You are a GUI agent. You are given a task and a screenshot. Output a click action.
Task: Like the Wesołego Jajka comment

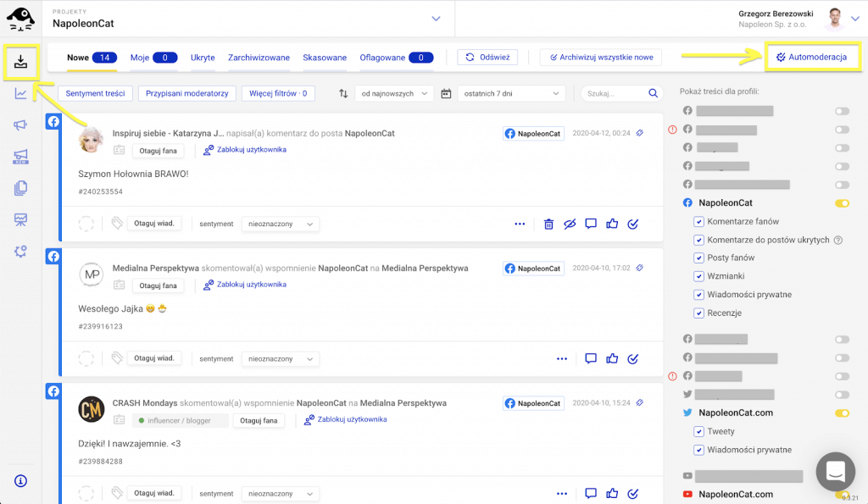[x=612, y=358]
